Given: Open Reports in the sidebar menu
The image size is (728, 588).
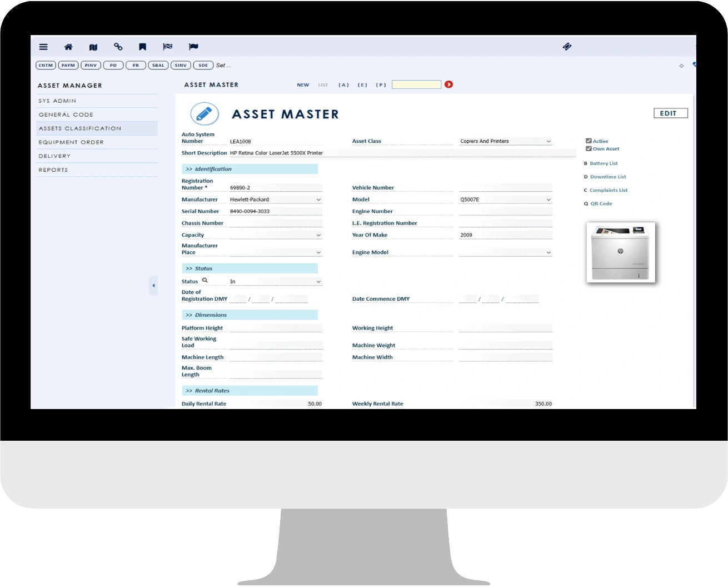Looking at the screenshot, I should point(53,170).
